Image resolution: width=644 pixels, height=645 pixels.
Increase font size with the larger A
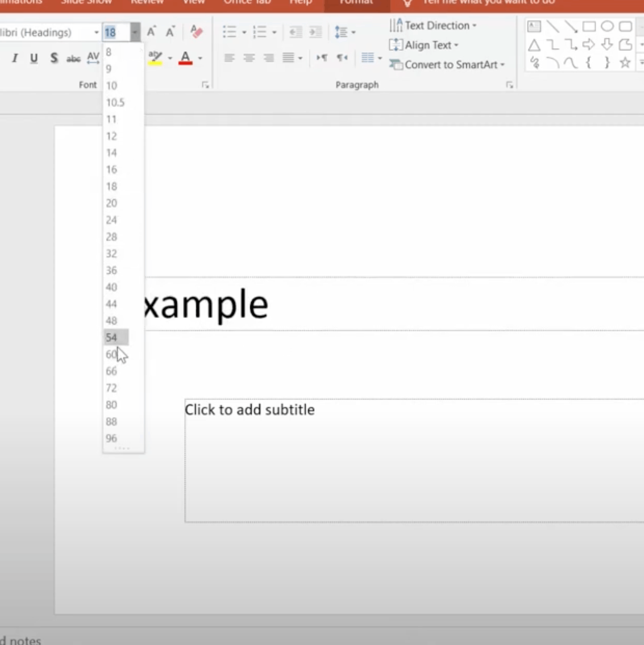click(151, 32)
